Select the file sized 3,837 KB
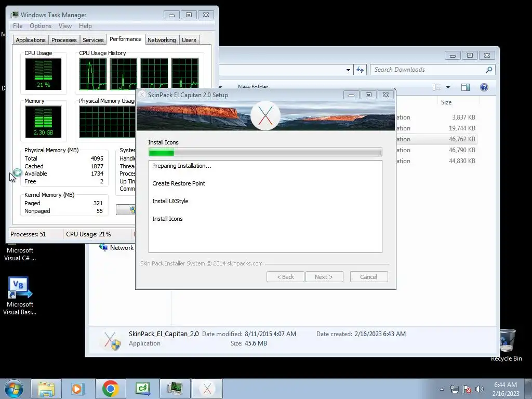532x399 pixels. [x=436, y=117]
